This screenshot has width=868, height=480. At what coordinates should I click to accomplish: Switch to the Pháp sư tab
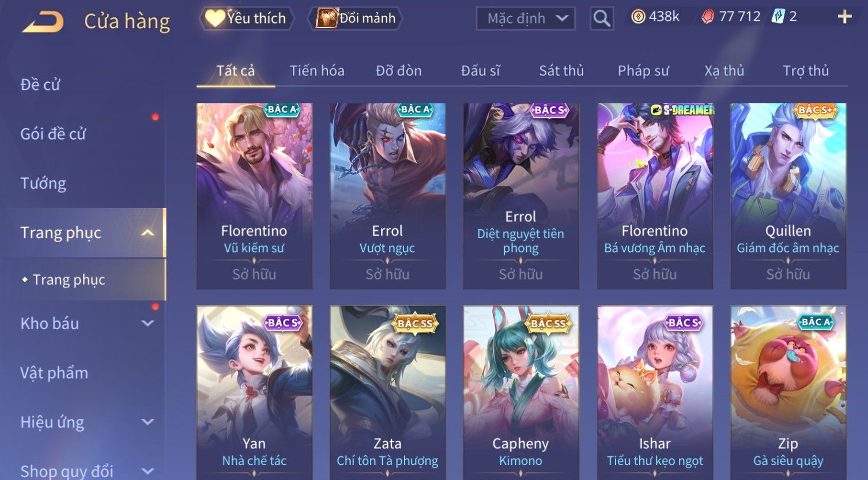click(643, 71)
